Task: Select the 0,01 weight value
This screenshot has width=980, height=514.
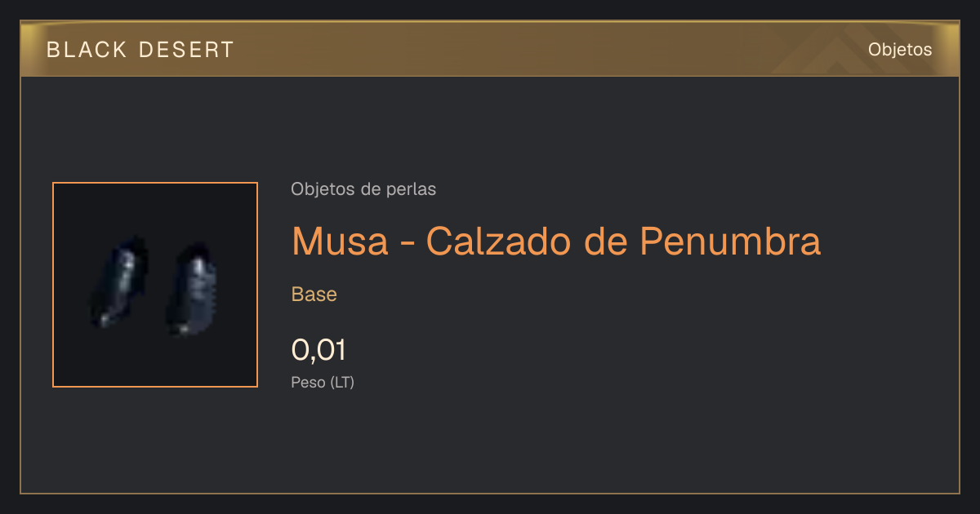Action: (318, 350)
